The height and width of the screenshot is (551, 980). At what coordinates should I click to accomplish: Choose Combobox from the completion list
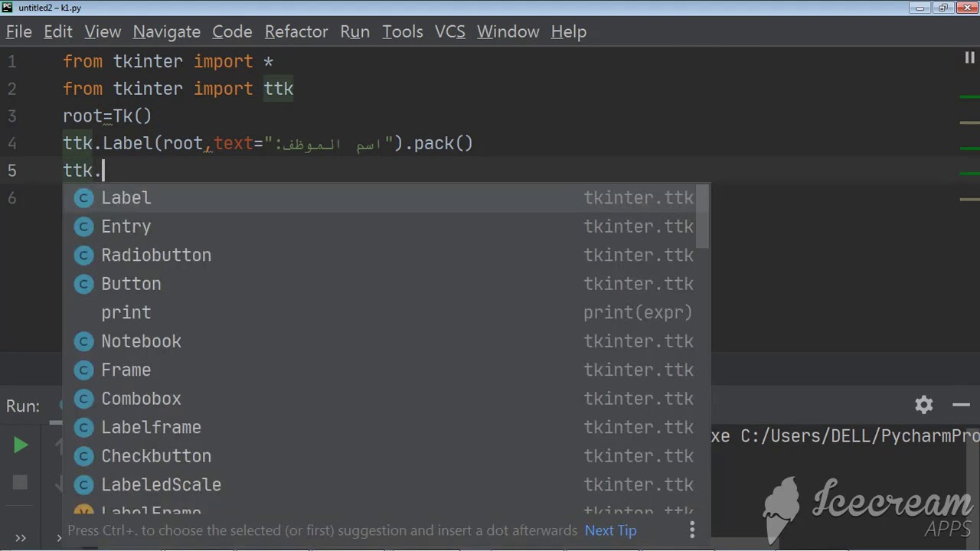tap(142, 399)
